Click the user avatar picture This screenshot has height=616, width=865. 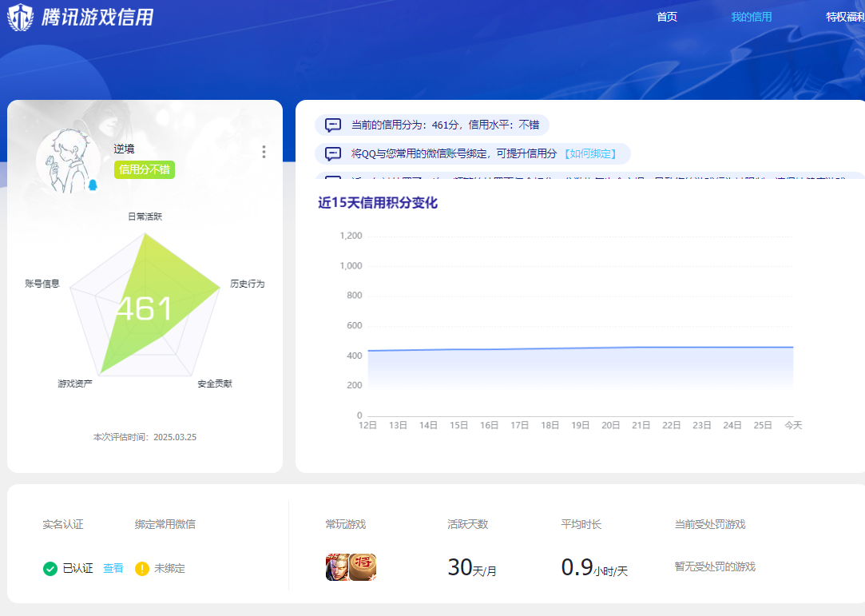tap(68, 161)
